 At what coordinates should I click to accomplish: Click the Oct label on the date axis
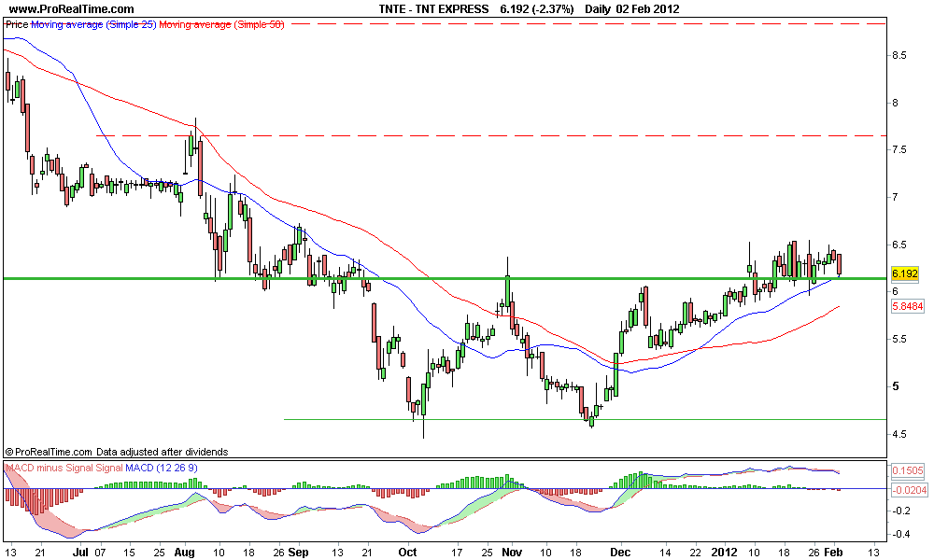407,552
